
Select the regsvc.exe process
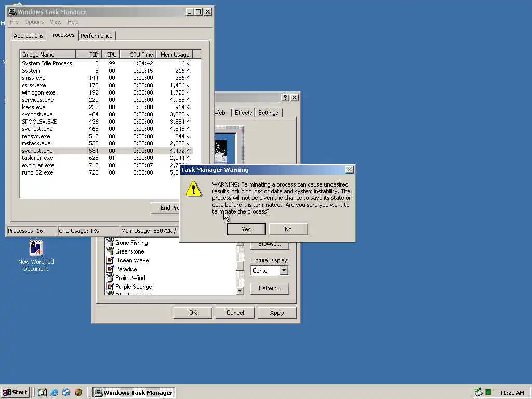tap(106, 136)
